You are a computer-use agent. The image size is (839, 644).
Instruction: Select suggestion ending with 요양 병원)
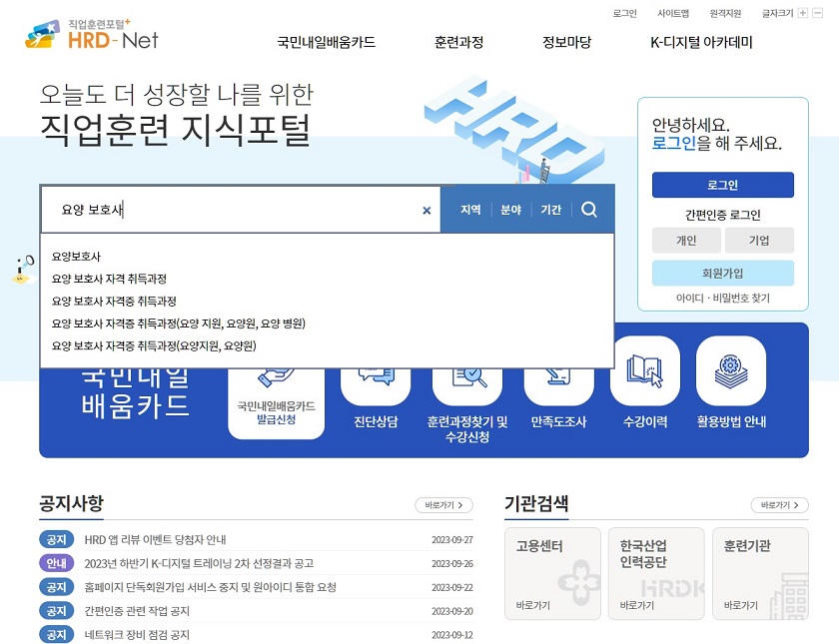(178, 323)
